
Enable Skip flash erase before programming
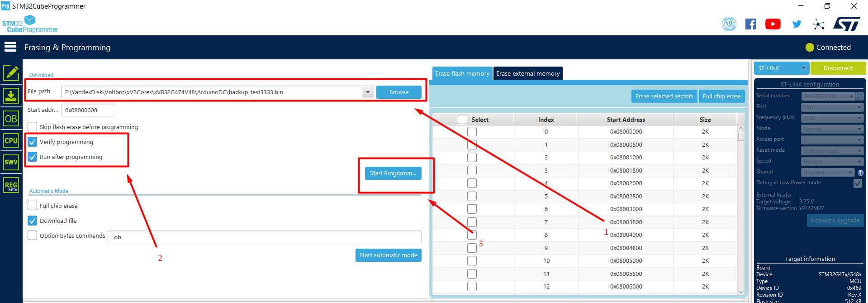(x=33, y=127)
